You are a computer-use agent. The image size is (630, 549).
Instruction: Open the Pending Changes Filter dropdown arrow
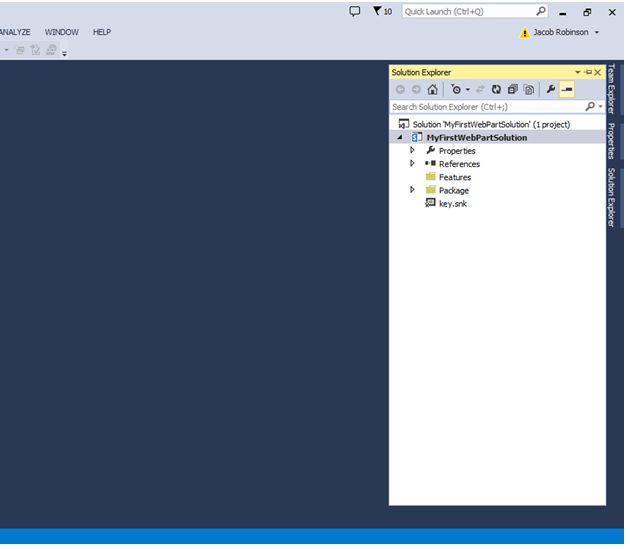(x=468, y=90)
